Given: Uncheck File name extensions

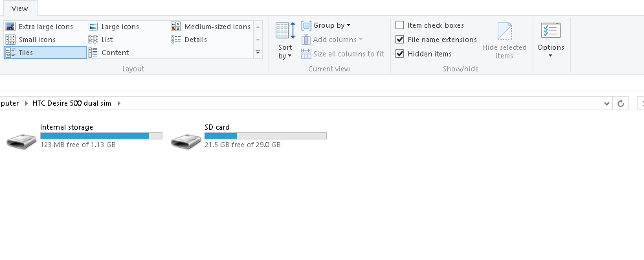Looking at the screenshot, I should (436, 40).
